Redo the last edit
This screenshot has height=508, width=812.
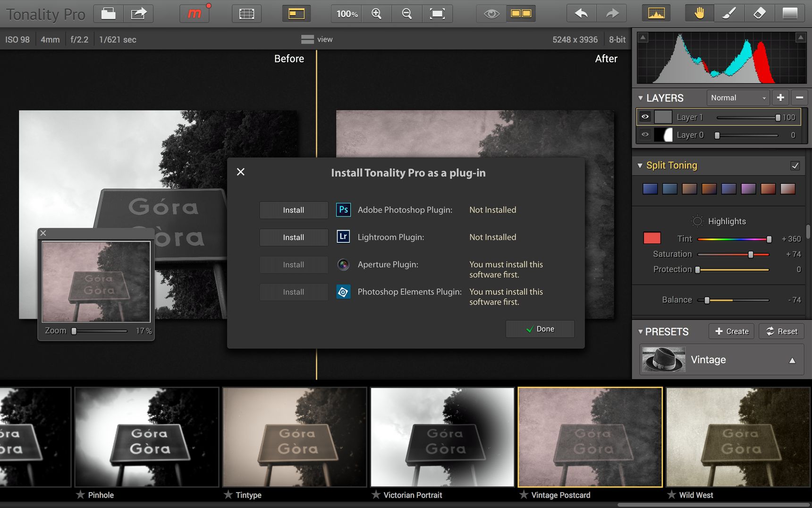612,14
